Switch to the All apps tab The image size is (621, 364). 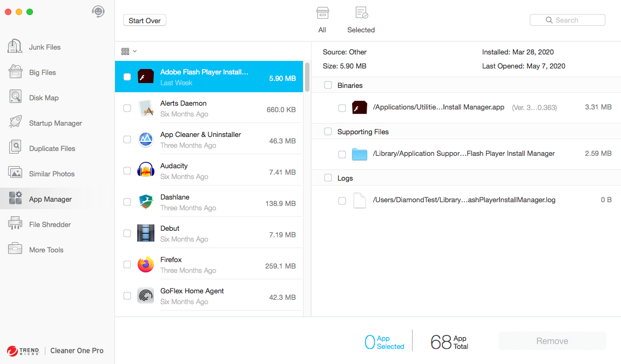[x=322, y=19]
